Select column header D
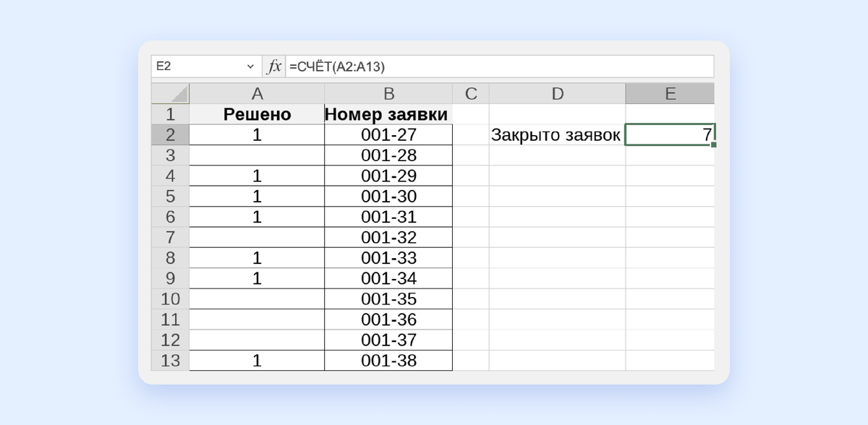 click(558, 93)
